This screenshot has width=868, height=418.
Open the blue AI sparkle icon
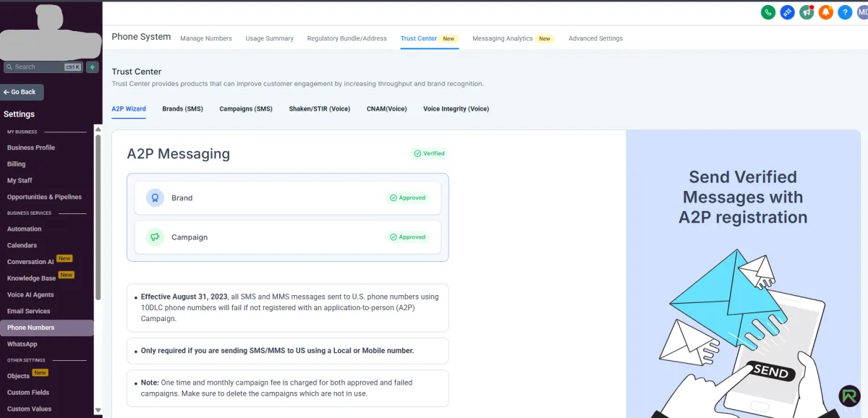[788, 12]
